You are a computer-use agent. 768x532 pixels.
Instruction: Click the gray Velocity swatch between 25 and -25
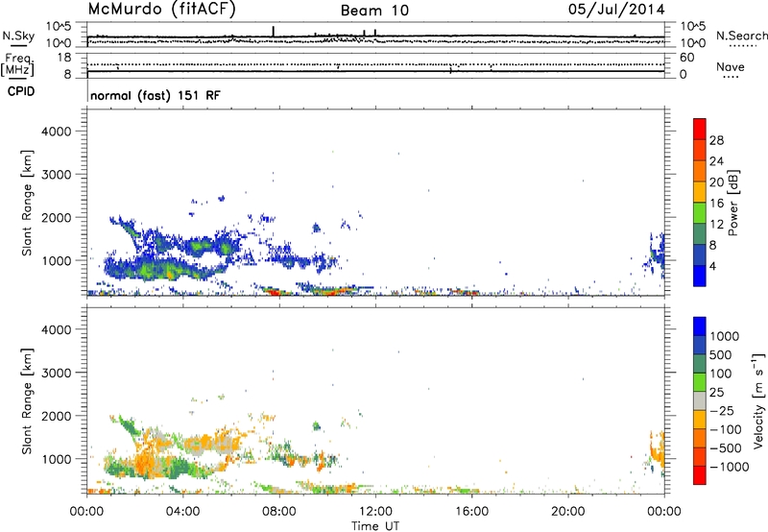(x=700, y=400)
